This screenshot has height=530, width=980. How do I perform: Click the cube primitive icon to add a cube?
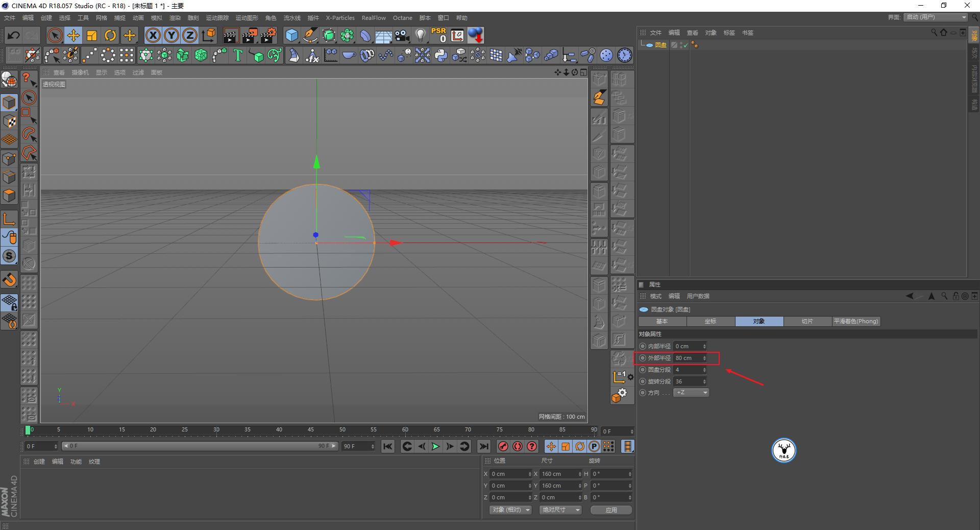(x=291, y=35)
